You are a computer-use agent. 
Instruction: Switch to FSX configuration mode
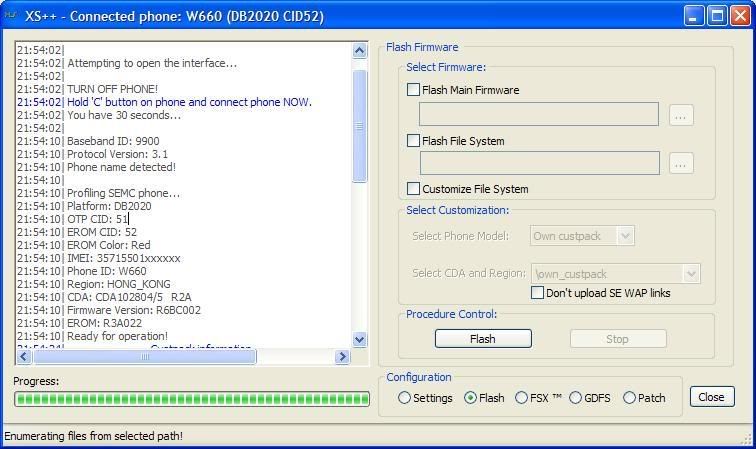[521, 398]
